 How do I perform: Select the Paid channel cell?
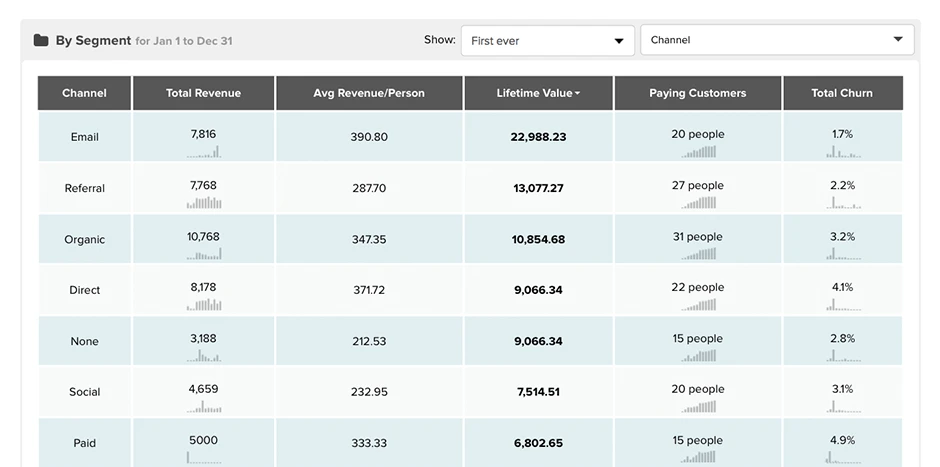[85, 443]
